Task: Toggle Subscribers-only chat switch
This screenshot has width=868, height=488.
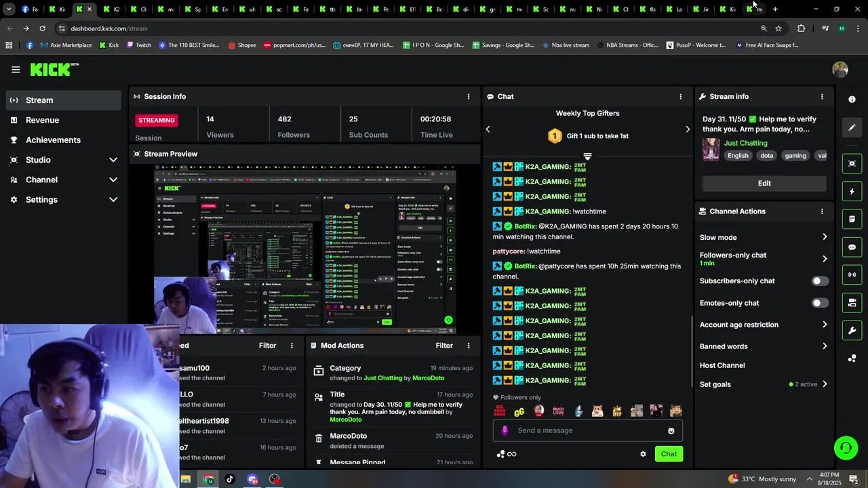Action: 820,281
